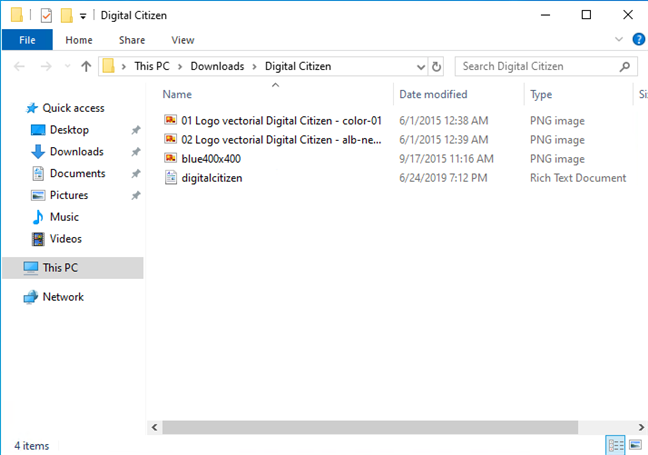Open the View ribbon tab
This screenshot has height=455, width=648.
183,40
